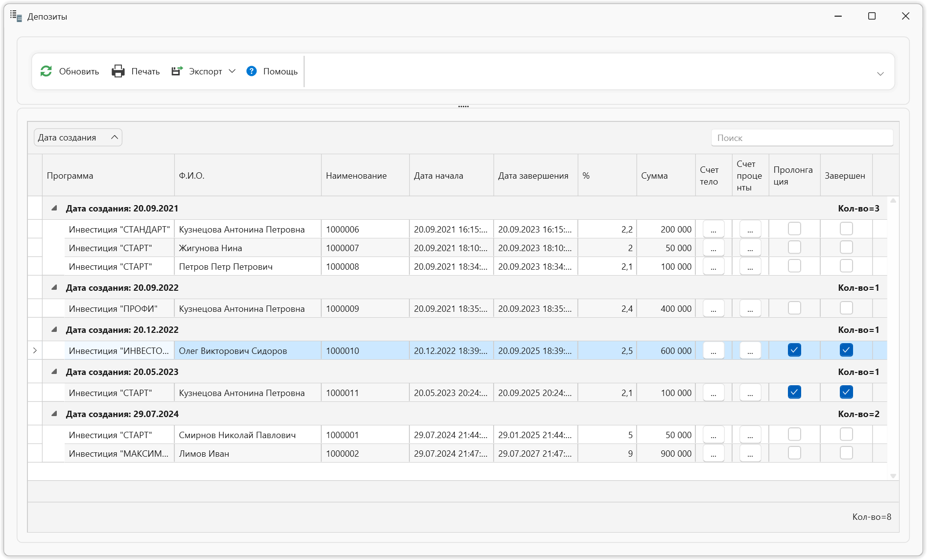Image resolution: width=927 pixels, height=560 pixels.
Task: Click the blue Help question-mark icon
Action: tap(251, 71)
